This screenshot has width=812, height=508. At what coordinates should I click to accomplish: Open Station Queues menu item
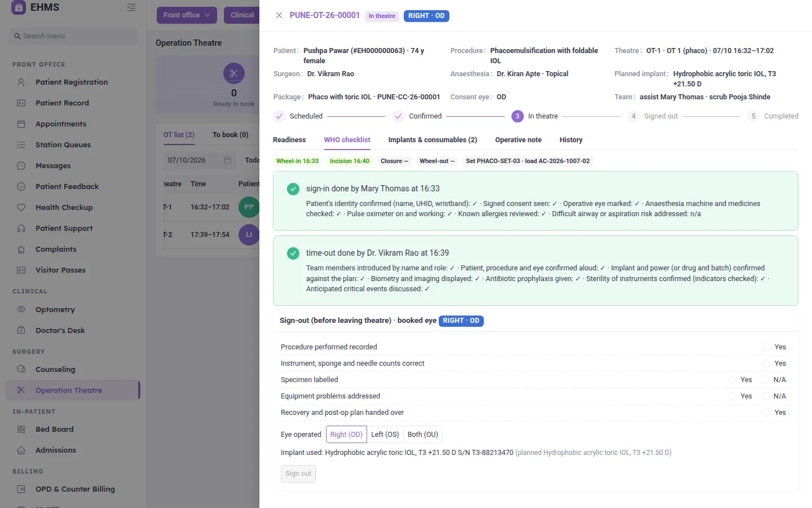[63, 144]
